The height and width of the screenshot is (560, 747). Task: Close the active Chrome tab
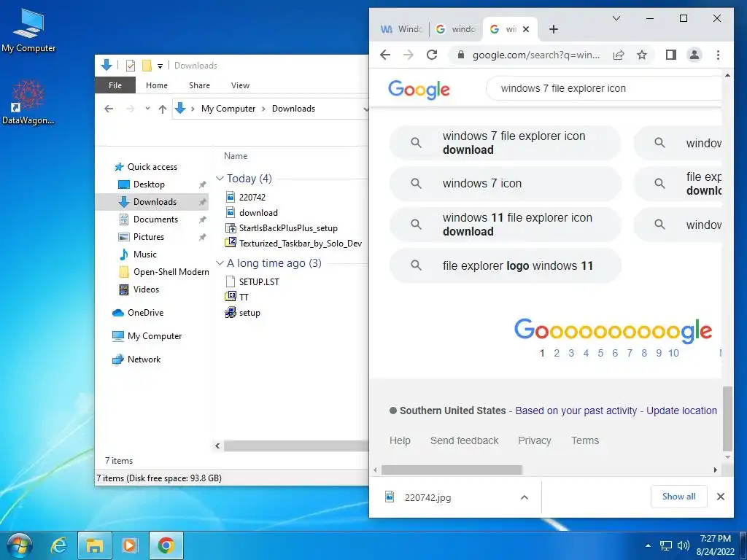526,29
